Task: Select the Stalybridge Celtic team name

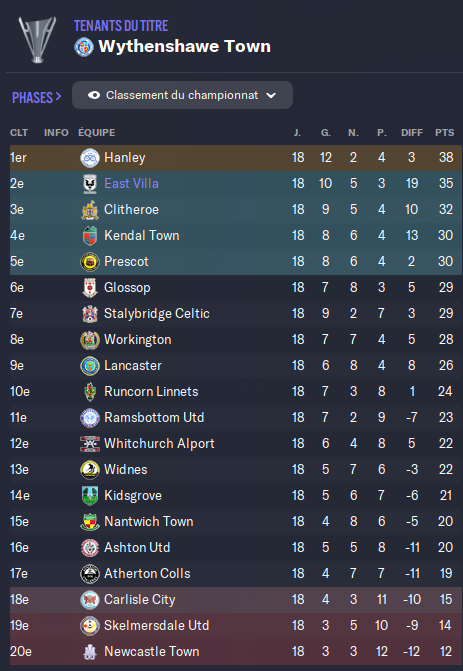Action: click(157, 314)
